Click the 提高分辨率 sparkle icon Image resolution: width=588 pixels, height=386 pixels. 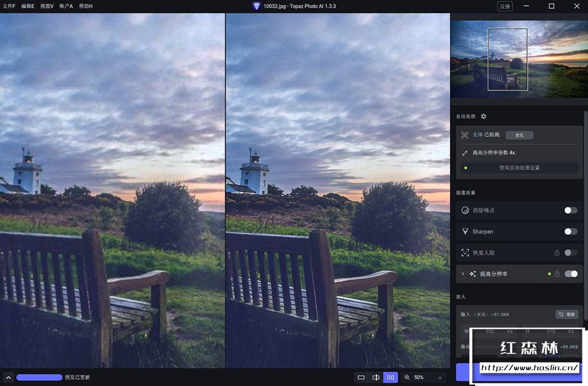coord(473,274)
